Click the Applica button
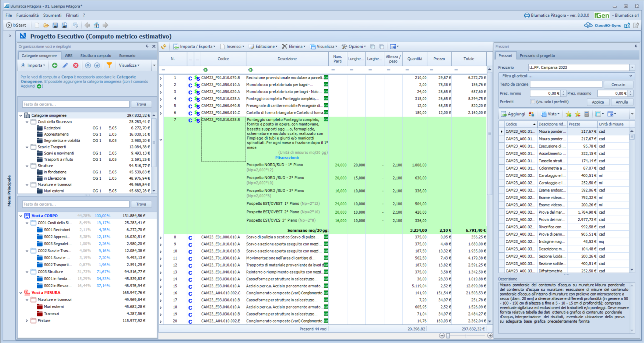The height and width of the screenshot is (343, 644). pos(598,102)
